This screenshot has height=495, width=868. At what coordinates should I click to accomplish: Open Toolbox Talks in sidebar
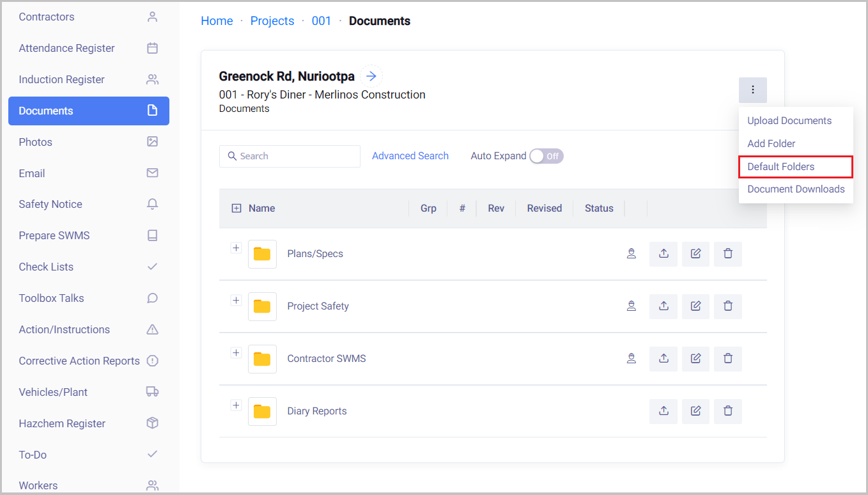click(51, 298)
